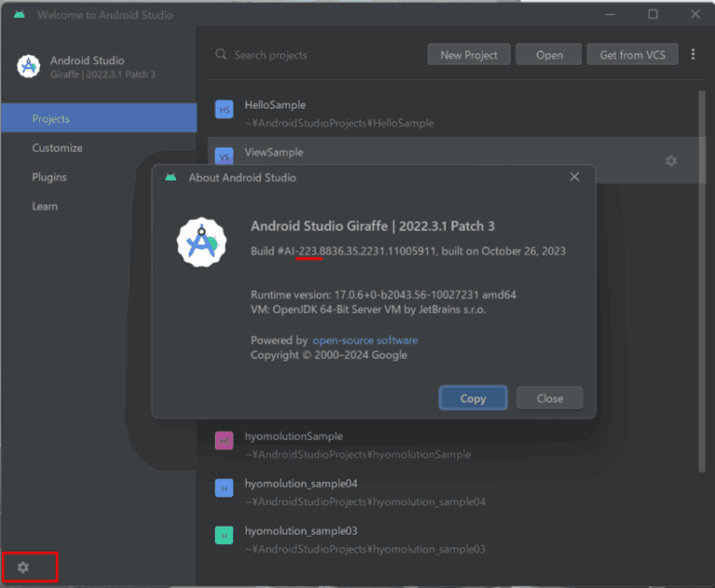Click Android Studio logo in About dialog
This screenshot has height=588, width=715.
pos(201,242)
